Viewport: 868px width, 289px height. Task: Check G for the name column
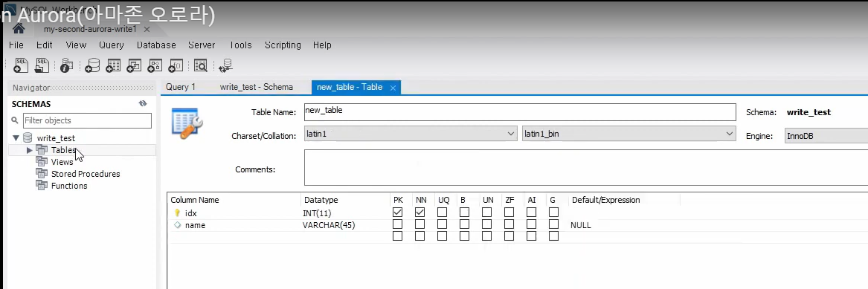pos(553,224)
